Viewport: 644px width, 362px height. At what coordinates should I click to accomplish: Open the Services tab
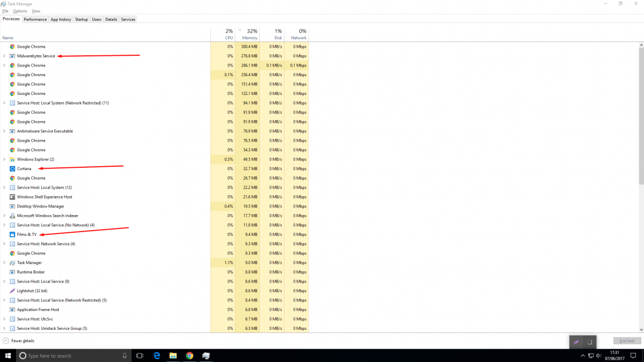point(128,19)
